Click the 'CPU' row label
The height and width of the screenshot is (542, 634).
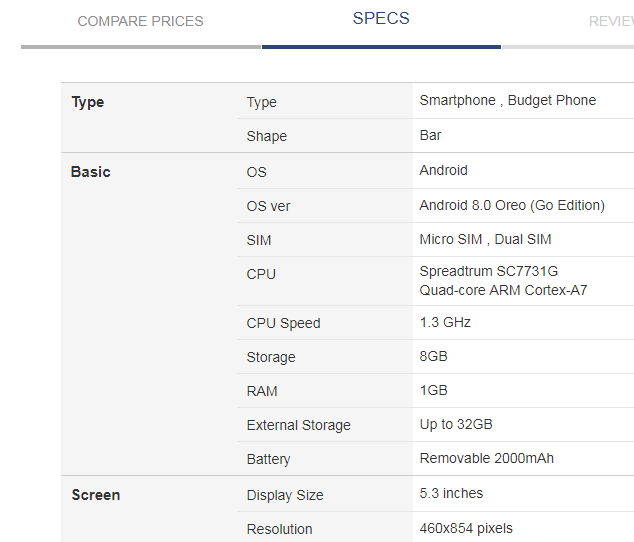click(x=261, y=274)
